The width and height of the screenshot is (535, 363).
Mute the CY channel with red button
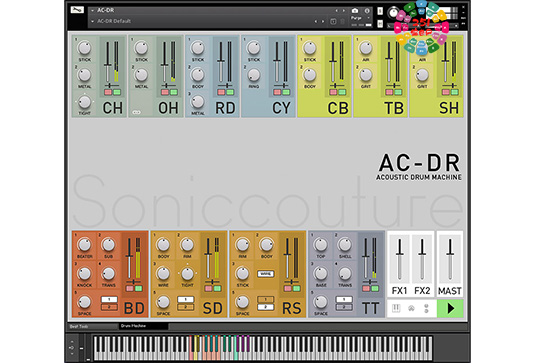click(x=277, y=92)
